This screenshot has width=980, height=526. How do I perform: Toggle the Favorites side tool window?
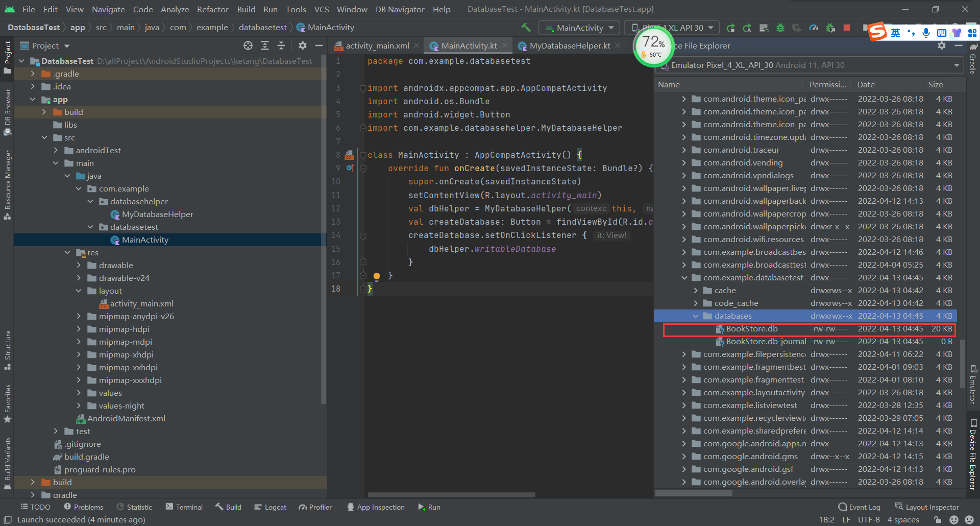[x=7, y=403]
